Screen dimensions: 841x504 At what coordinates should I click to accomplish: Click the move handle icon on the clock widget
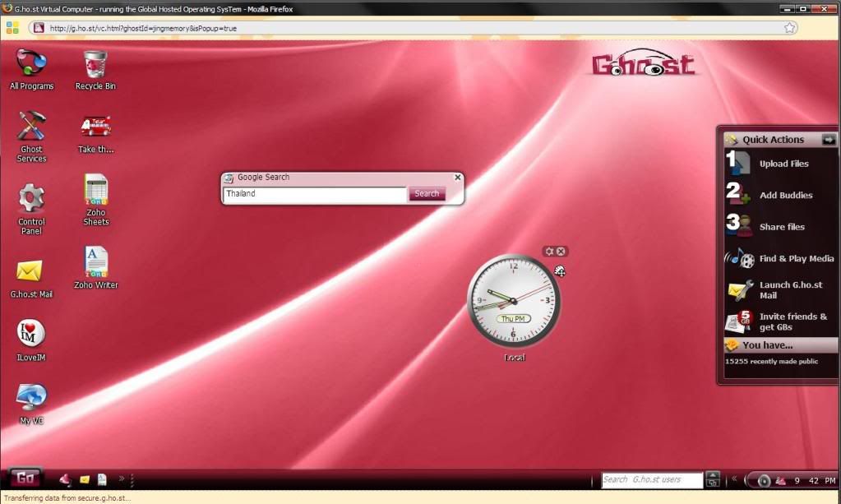(x=559, y=270)
